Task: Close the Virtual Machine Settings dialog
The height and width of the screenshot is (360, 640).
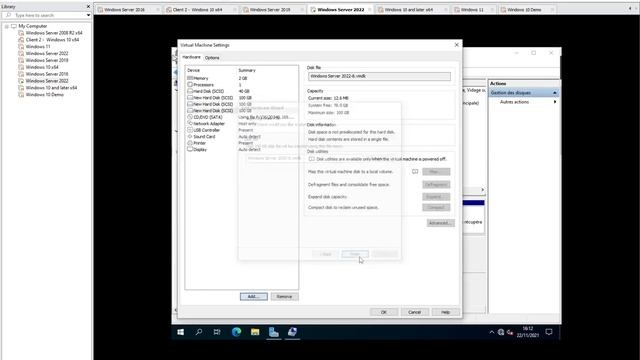Action: 456,45
